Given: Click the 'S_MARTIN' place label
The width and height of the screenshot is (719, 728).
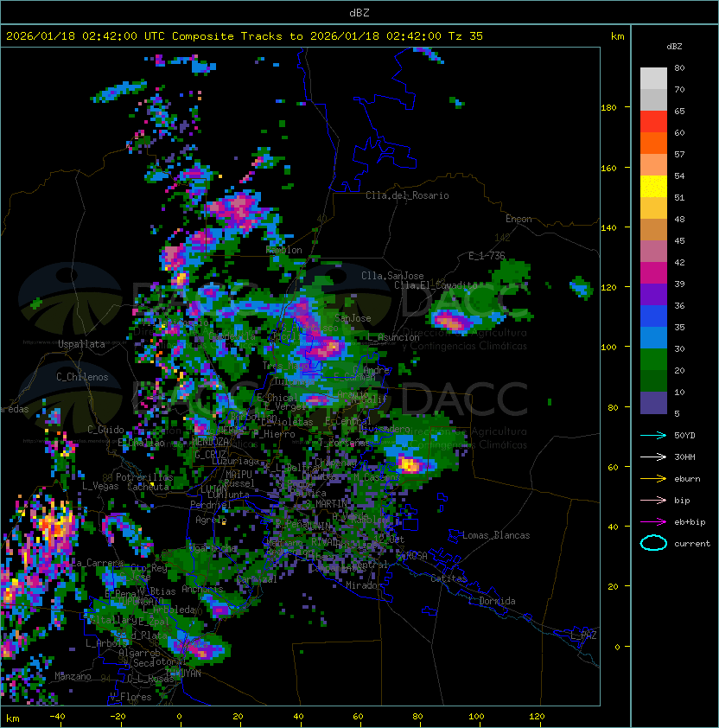Looking at the screenshot, I should (x=327, y=504).
